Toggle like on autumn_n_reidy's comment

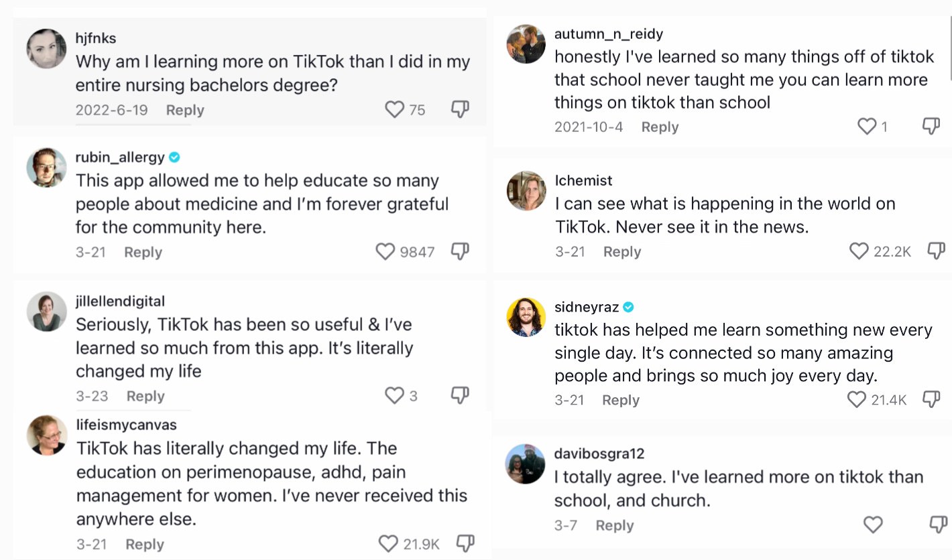click(868, 126)
